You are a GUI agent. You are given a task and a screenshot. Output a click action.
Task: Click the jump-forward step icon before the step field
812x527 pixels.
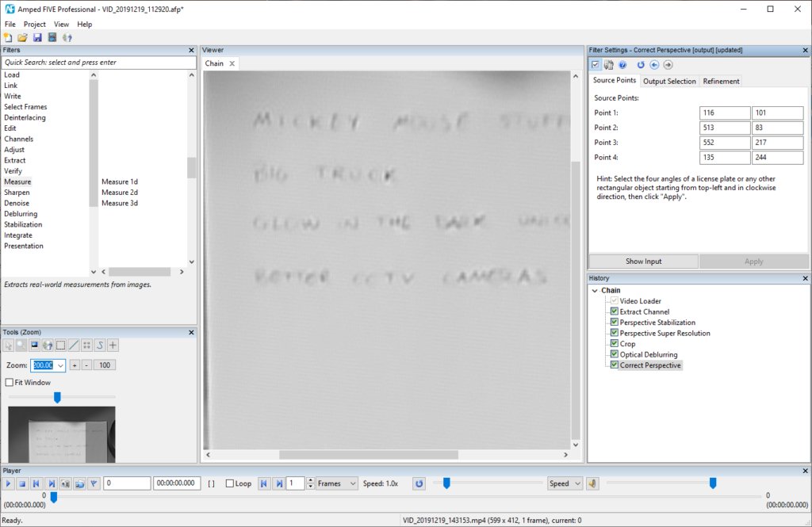click(279, 483)
